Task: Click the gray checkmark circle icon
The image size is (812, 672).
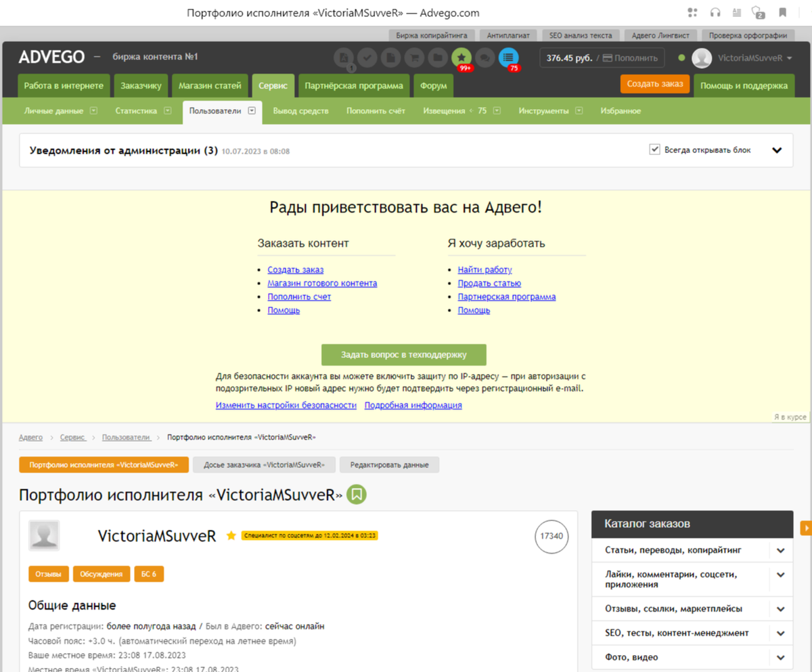Action: click(x=367, y=58)
